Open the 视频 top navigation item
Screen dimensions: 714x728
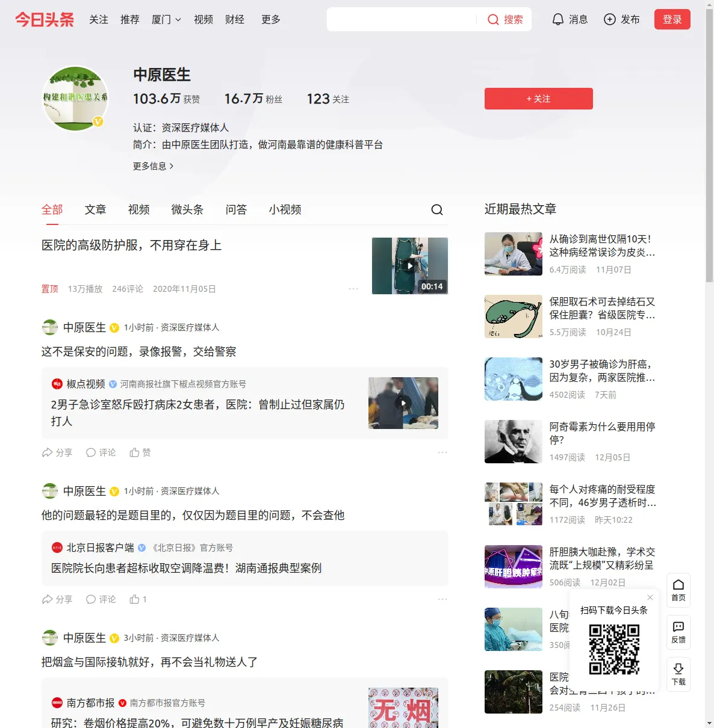coord(203,20)
